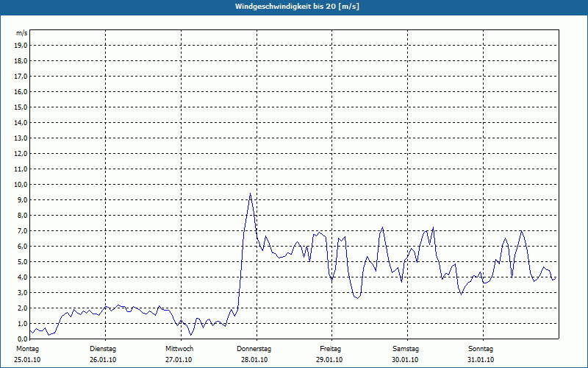Click the date 30.01.10
This screenshot has width=588, height=368.
pyautogui.click(x=405, y=360)
